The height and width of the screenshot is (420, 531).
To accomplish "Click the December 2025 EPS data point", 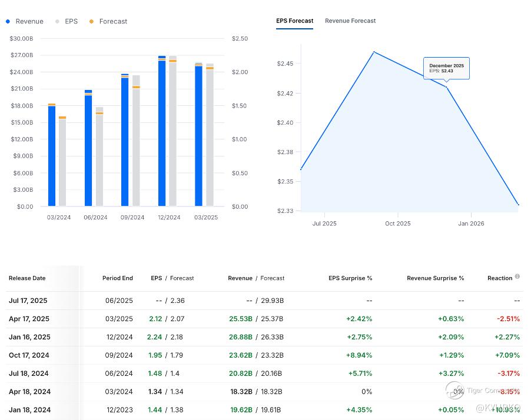I will 447,87.
